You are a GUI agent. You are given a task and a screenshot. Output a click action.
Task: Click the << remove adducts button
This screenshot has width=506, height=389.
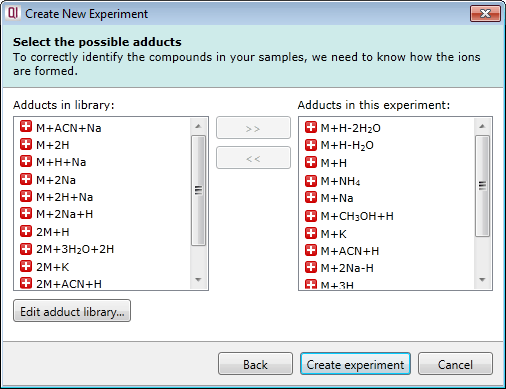[x=253, y=158]
